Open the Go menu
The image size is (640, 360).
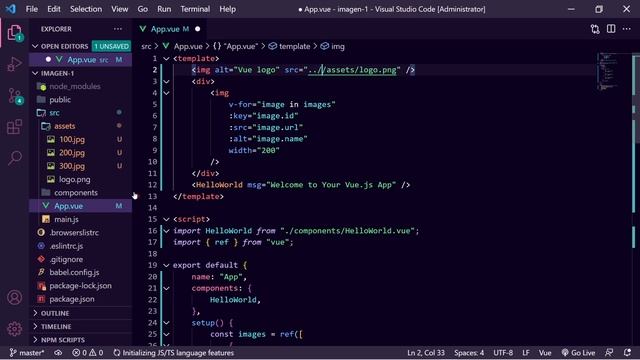point(142,9)
